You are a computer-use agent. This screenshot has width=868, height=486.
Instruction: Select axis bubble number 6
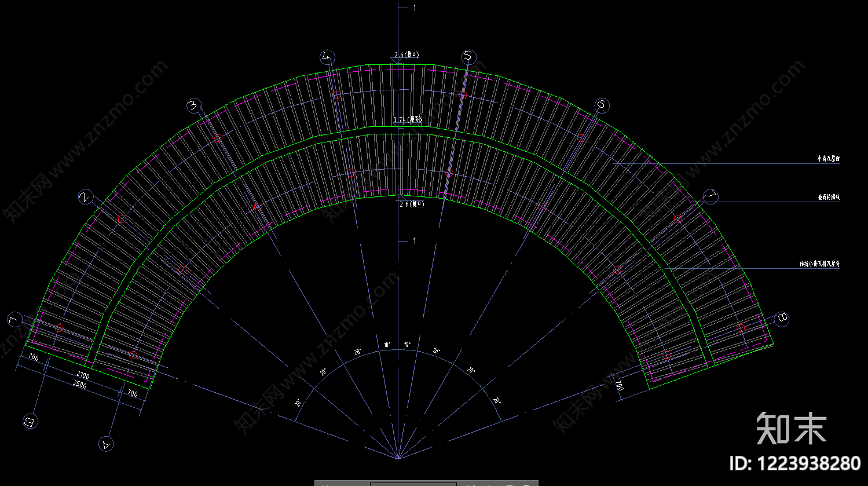coord(602,105)
